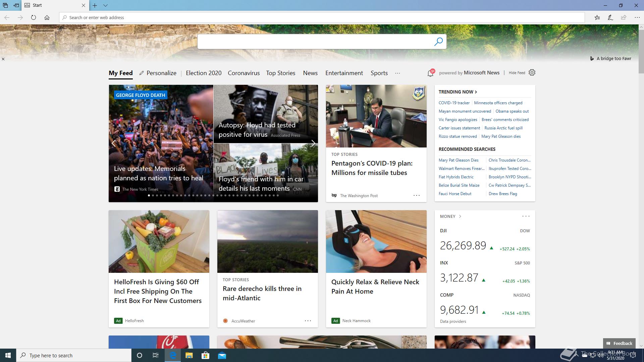
Task: Open a new tab with plus
Action: 95,5
